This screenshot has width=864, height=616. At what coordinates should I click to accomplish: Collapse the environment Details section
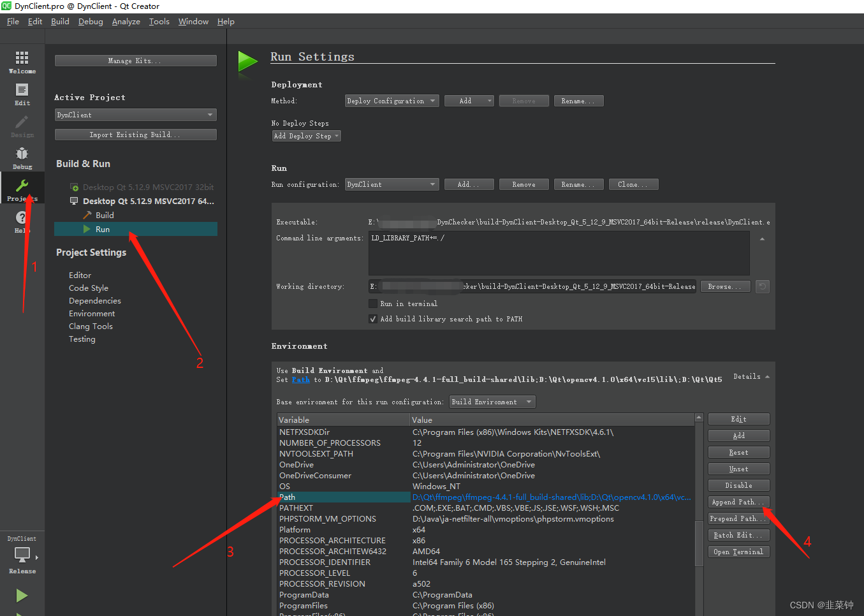click(x=751, y=377)
